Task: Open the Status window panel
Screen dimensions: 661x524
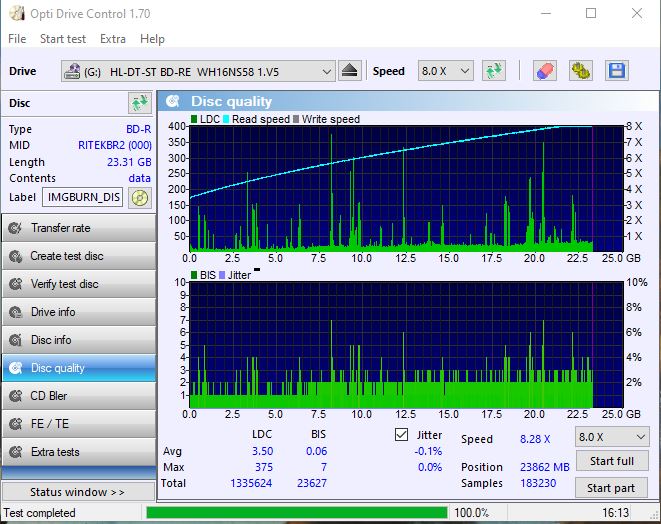Action: [x=78, y=492]
